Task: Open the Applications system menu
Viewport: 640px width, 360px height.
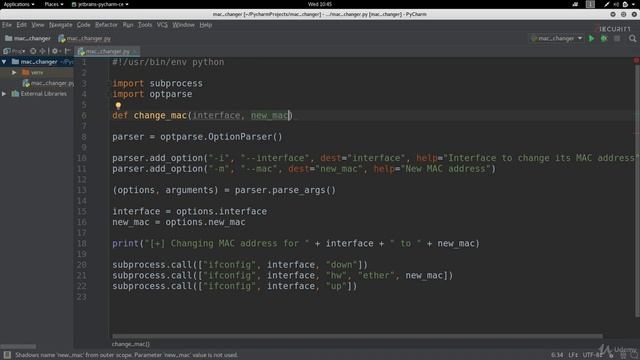Action: [19, 4]
